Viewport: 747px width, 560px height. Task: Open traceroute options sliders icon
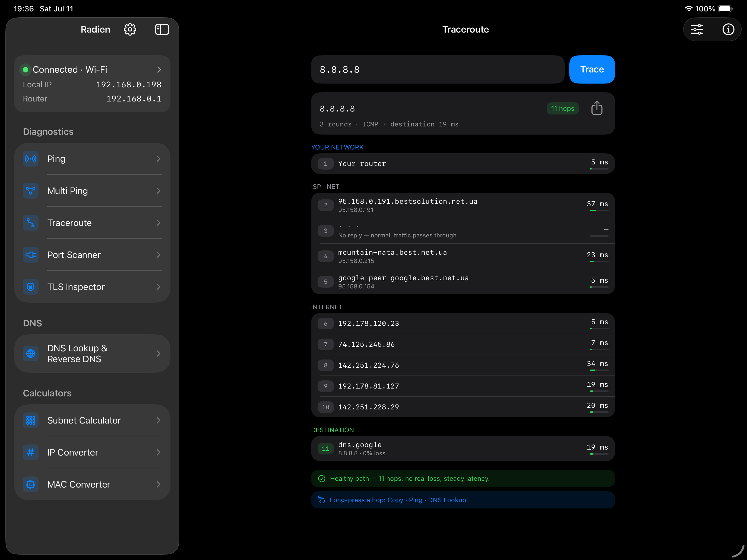697,29
